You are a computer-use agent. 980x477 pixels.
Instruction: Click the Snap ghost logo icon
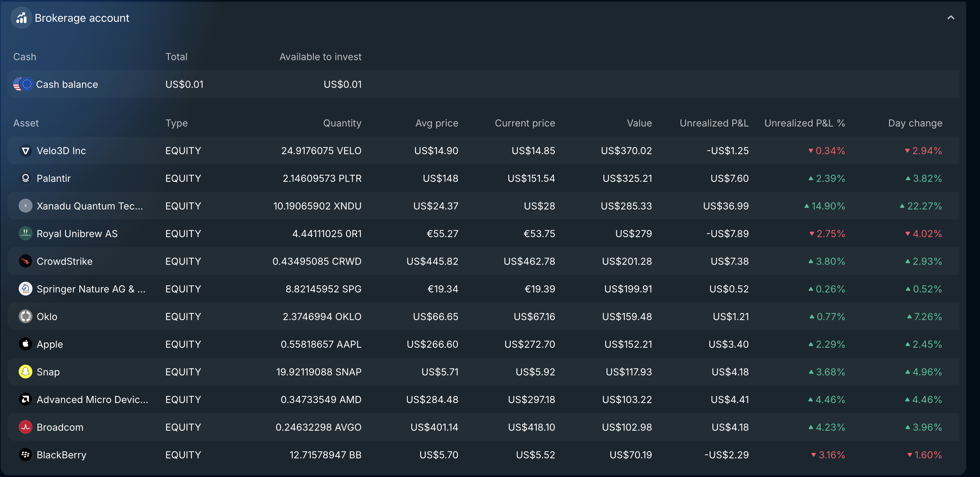click(x=26, y=372)
